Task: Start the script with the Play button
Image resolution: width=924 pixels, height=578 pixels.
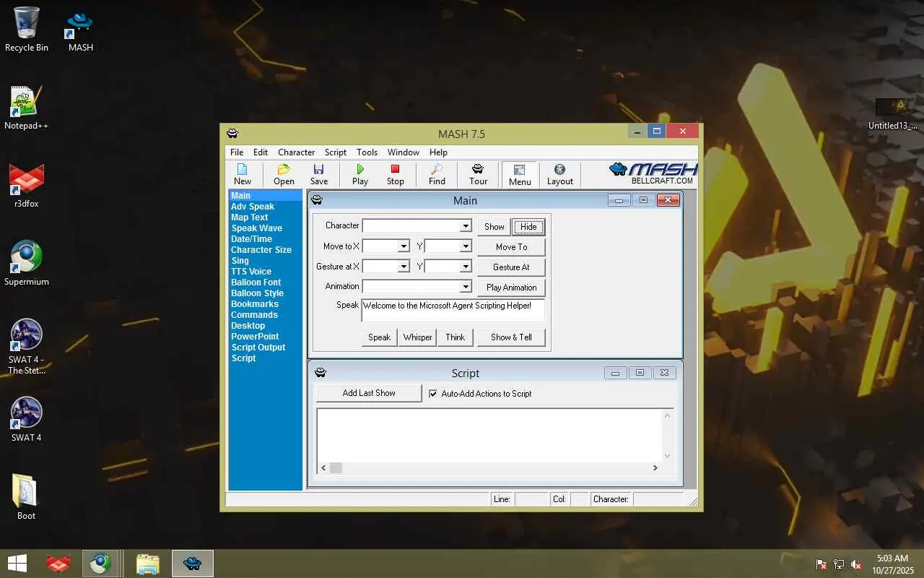Action: (360, 174)
